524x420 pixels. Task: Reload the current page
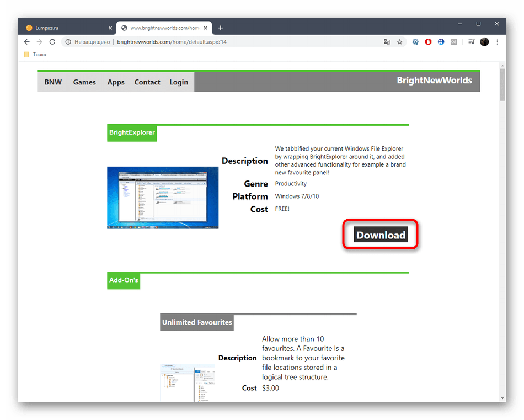[52, 42]
